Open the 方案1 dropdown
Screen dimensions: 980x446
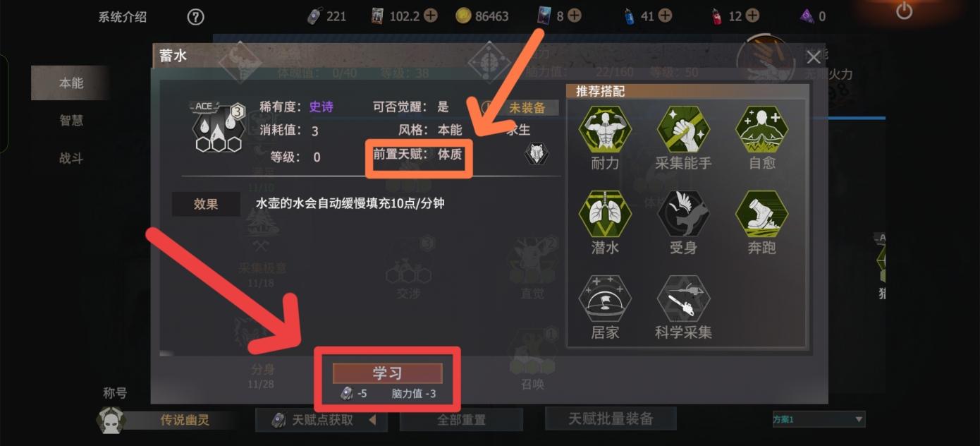819,420
